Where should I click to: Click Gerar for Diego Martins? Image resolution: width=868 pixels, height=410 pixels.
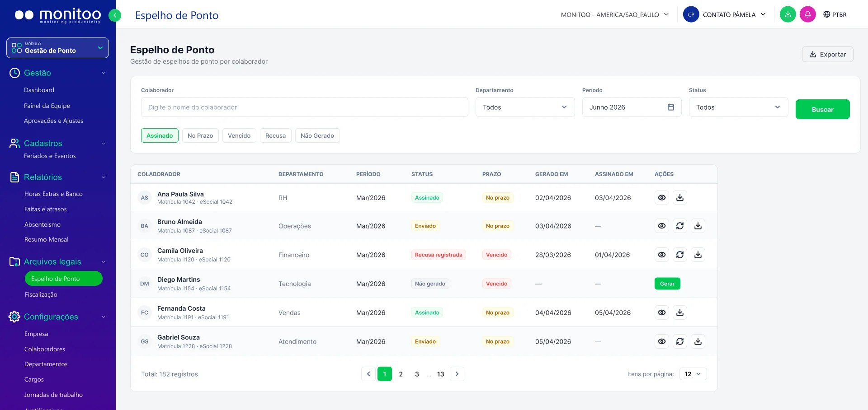[x=667, y=284]
